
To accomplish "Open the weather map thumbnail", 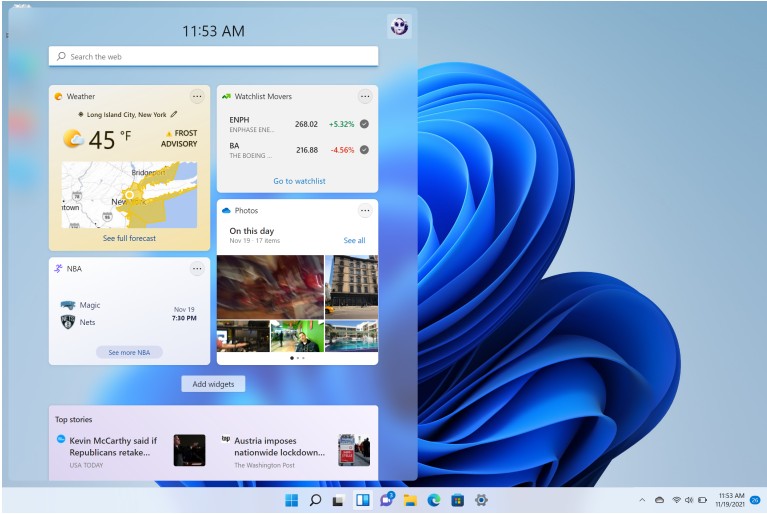I will coord(129,195).
